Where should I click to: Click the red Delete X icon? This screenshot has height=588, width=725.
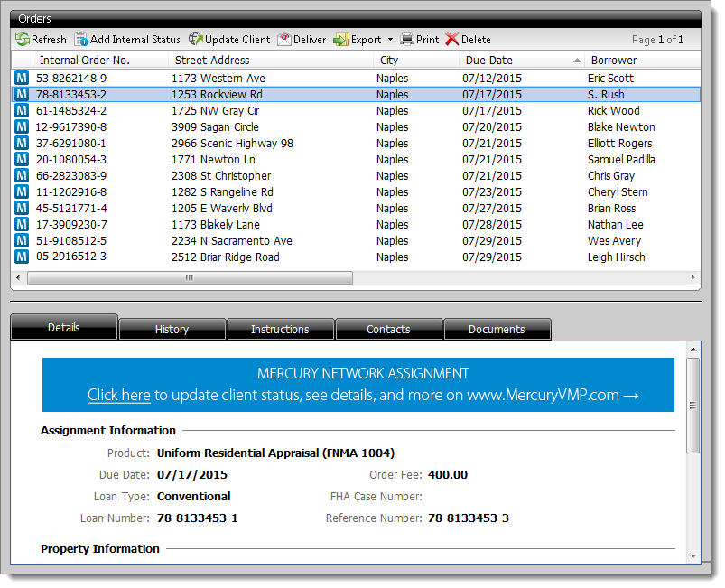coord(452,40)
